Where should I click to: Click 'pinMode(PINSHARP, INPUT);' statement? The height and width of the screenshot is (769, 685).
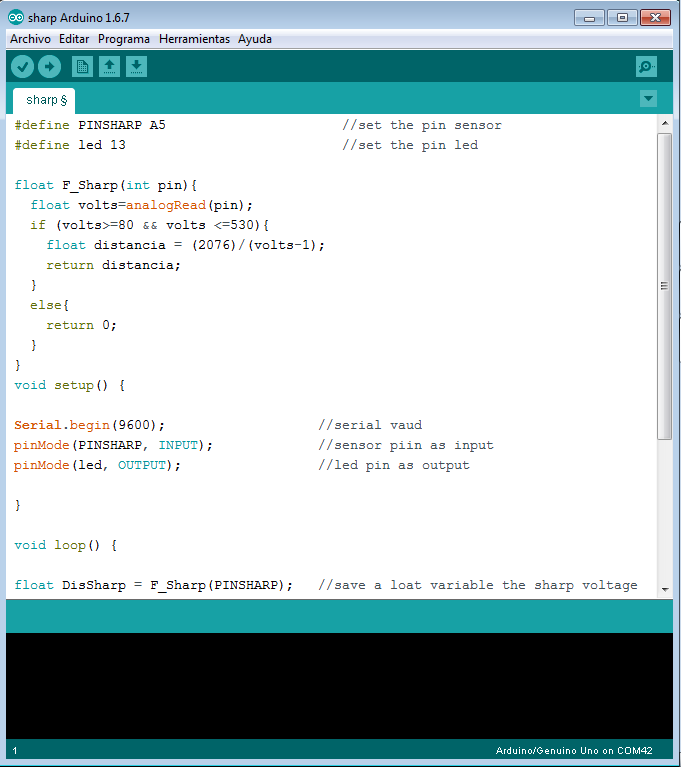(x=113, y=445)
